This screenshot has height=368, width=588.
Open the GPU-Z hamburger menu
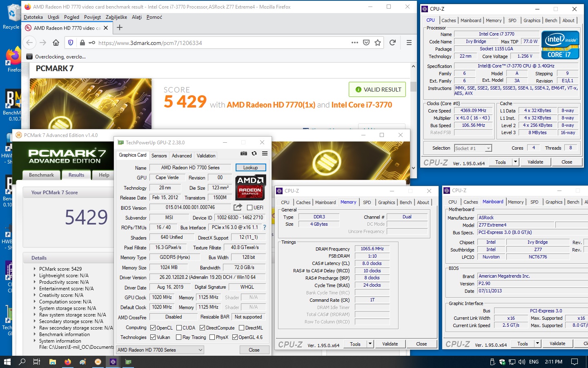265,153
